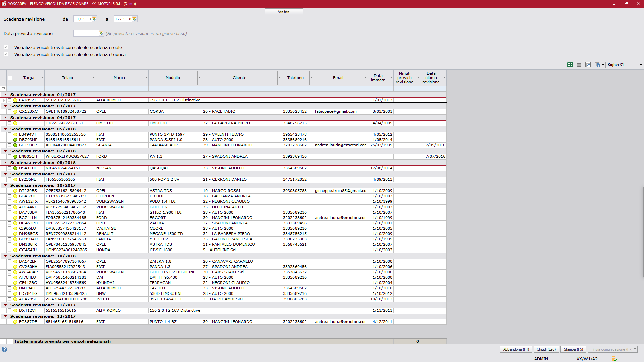Collapse group Scadenza revisione 05/2018
Image resolution: width=644 pixels, height=362 pixels.
click(5, 129)
